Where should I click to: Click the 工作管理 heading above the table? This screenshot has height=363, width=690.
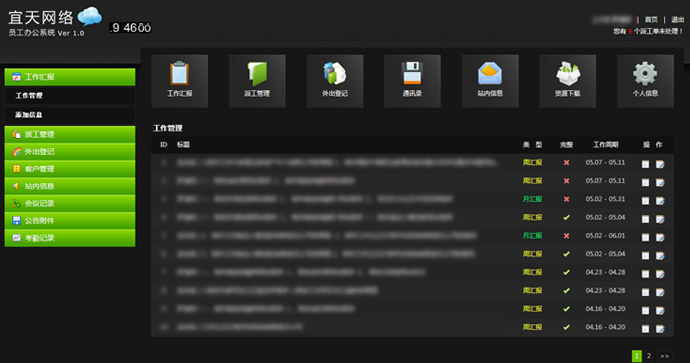click(x=168, y=128)
